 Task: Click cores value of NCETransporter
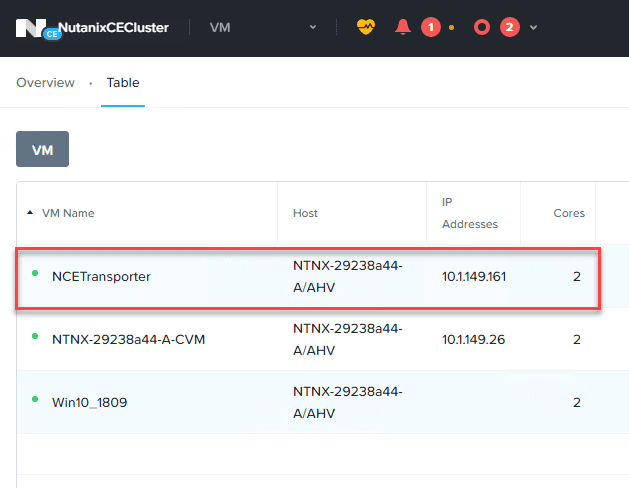pyautogui.click(x=576, y=276)
